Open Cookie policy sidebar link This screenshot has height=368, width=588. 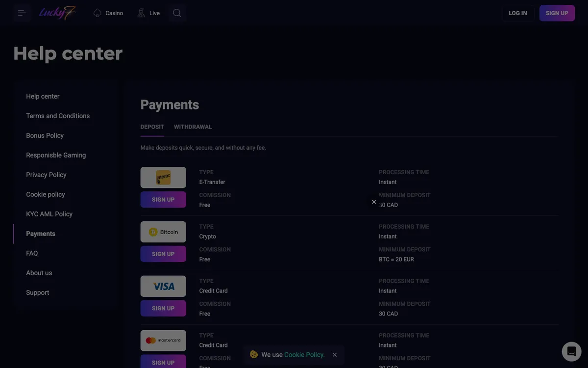[46, 194]
